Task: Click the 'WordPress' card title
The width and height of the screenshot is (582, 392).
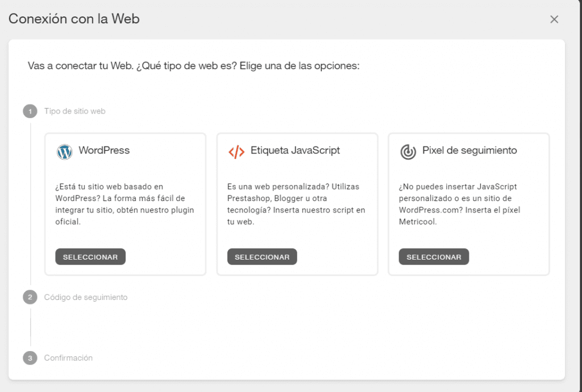Action: [x=104, y=150]
